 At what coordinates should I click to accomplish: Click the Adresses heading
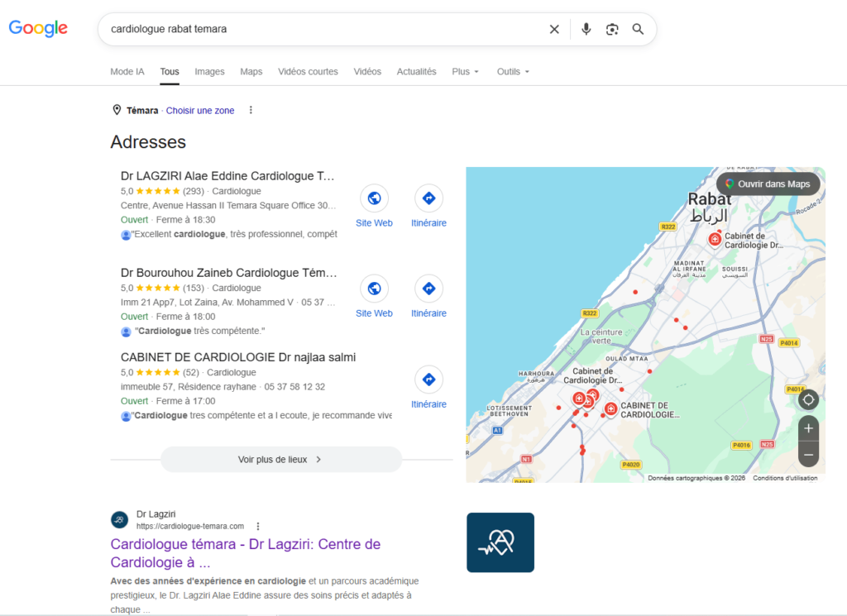[148, 142]
